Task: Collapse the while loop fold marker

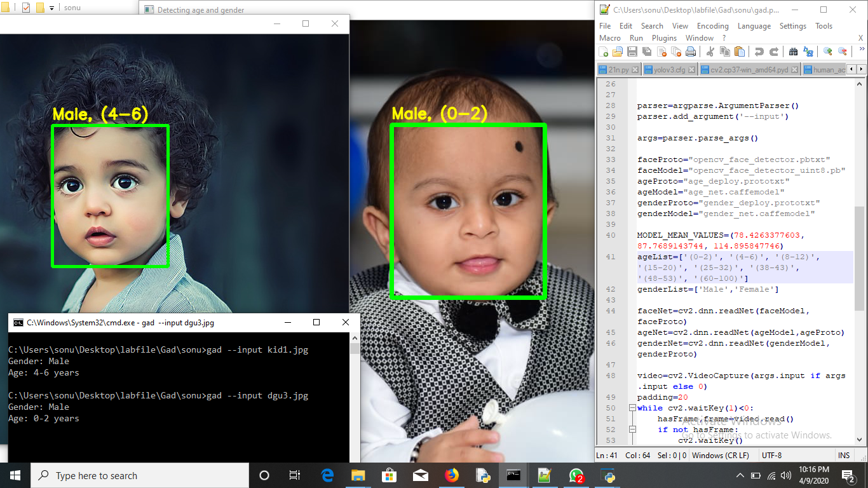Action: click(631, 408)
